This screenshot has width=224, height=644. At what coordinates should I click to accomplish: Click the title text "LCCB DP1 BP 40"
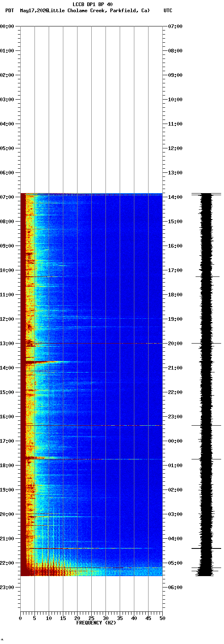[93, 4]
